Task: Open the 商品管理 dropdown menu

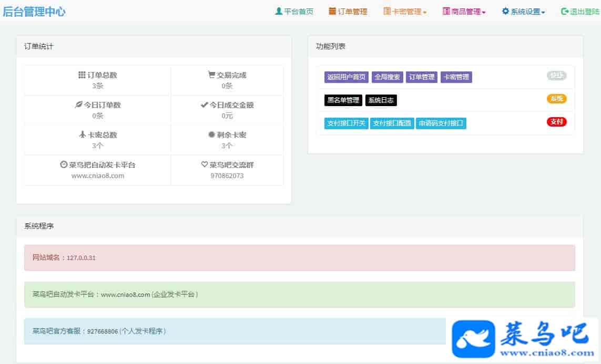Action: pyautogui.click(x=464, y=12)
